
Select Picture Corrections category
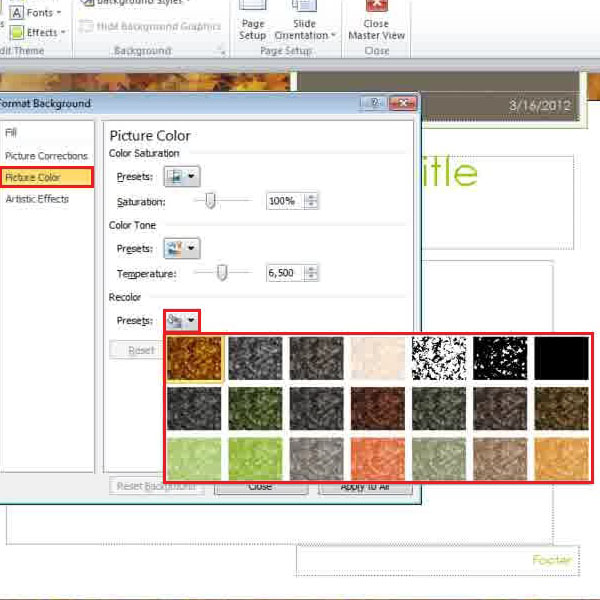pos(46,156)
